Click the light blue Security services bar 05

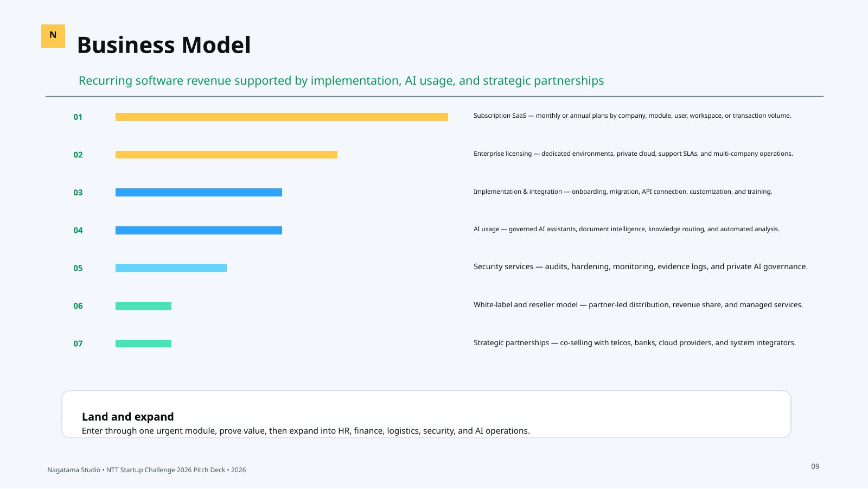coord(171,268)
